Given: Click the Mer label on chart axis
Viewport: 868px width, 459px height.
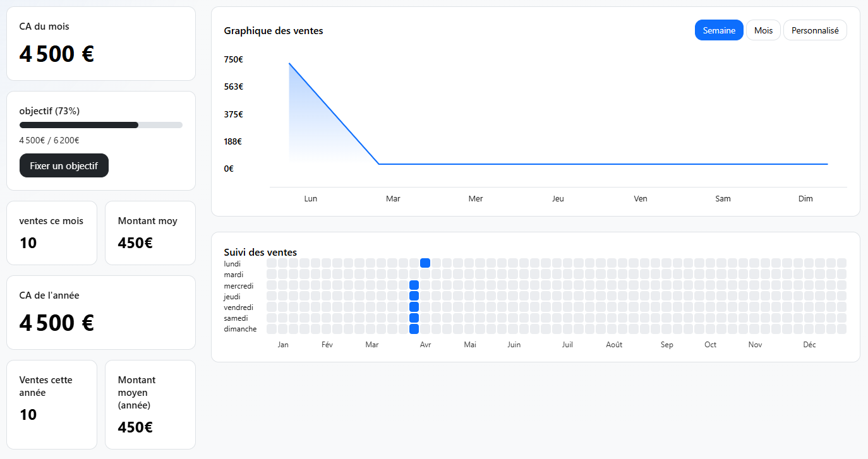Looking at the screenshot, I should pos(476,199).
